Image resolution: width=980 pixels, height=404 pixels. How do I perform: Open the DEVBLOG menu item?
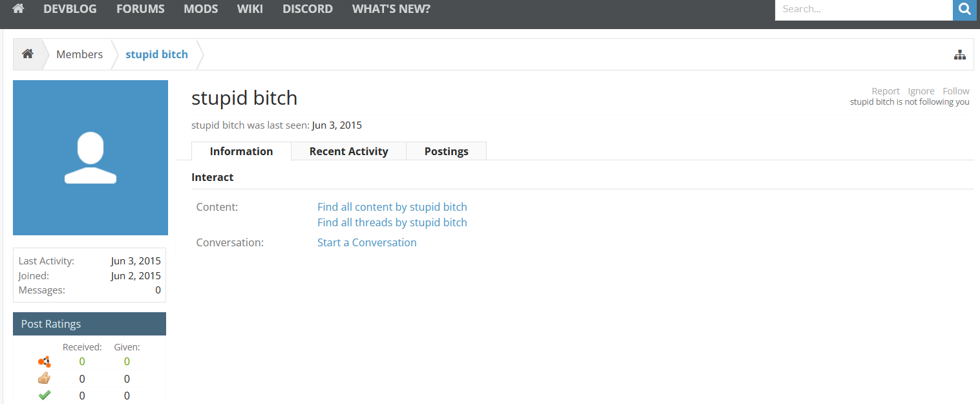(x=70, y=9)
